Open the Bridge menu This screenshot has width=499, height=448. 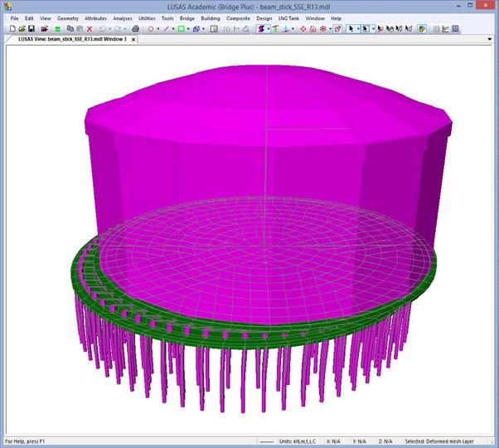point(187,18)
